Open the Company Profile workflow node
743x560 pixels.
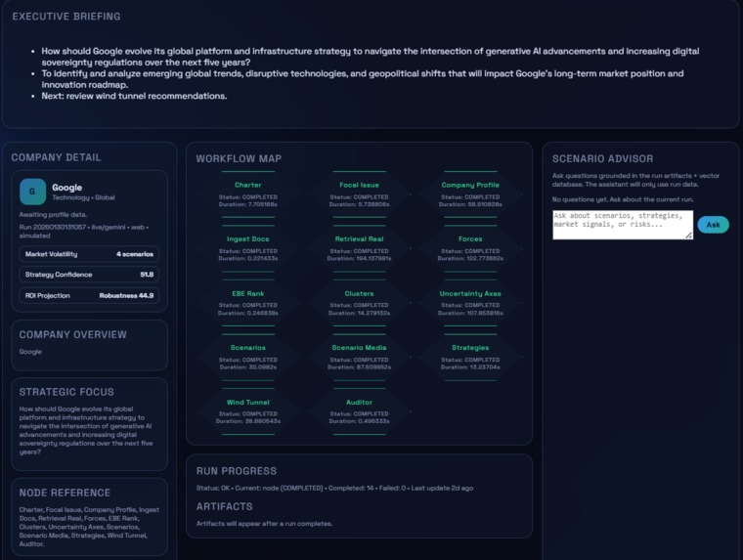point(470,194)
